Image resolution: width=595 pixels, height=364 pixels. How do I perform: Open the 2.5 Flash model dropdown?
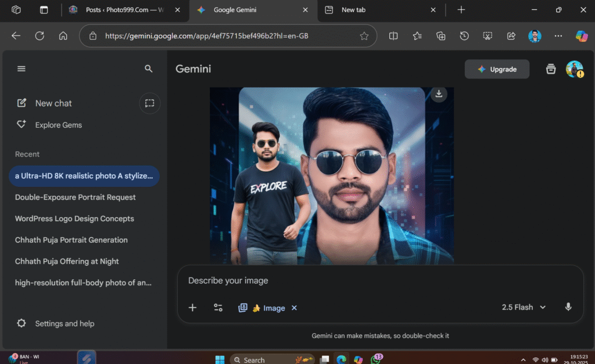pos(522,307)
